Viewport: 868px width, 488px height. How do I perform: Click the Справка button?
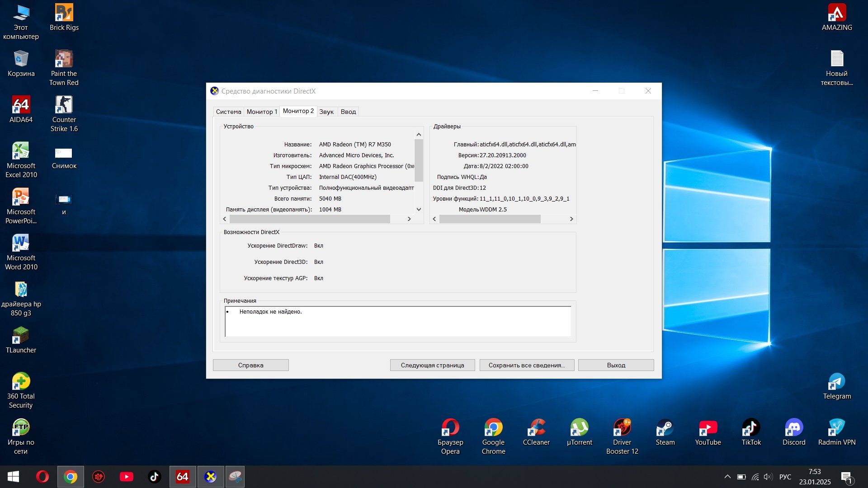pos(250,365)
